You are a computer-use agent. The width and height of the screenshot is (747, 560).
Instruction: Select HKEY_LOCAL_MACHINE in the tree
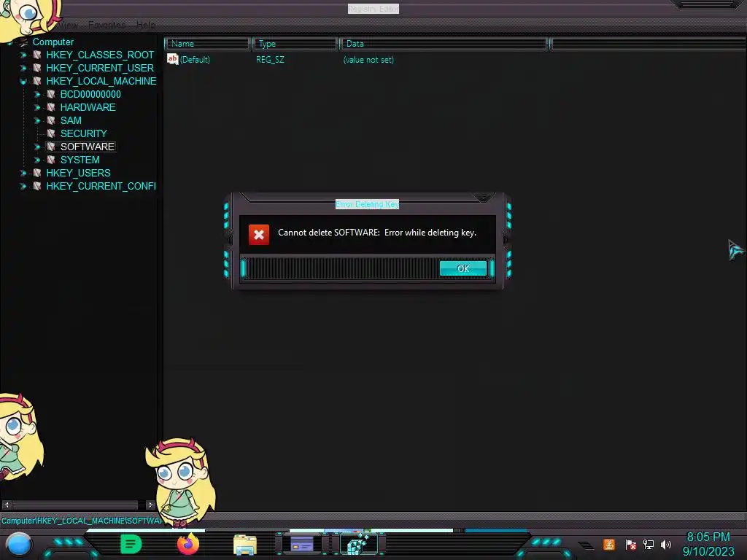click(x=101, y=81)
